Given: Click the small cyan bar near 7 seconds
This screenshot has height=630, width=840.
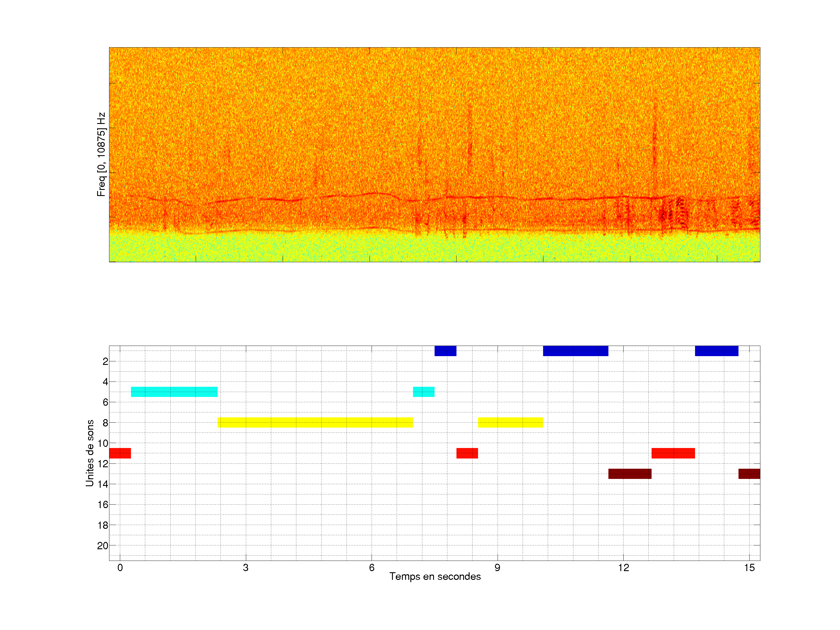Looking at the screenshot, I should (423, 391).
